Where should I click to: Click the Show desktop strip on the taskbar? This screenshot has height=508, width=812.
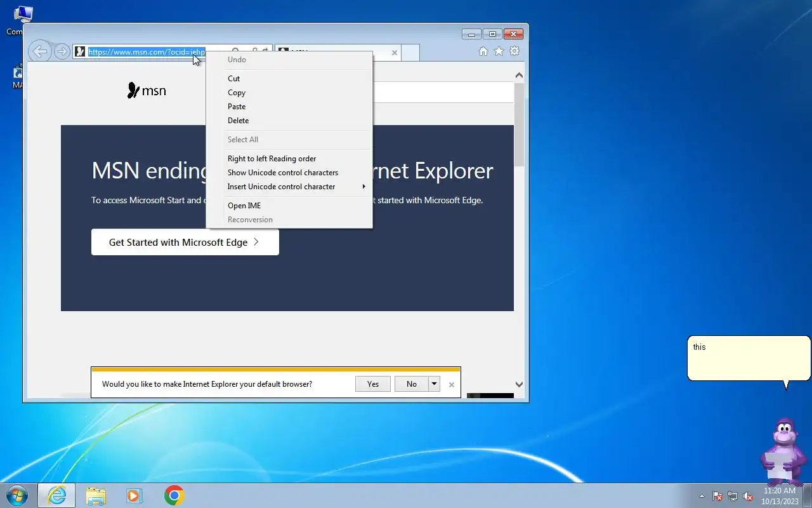[808, 496]
